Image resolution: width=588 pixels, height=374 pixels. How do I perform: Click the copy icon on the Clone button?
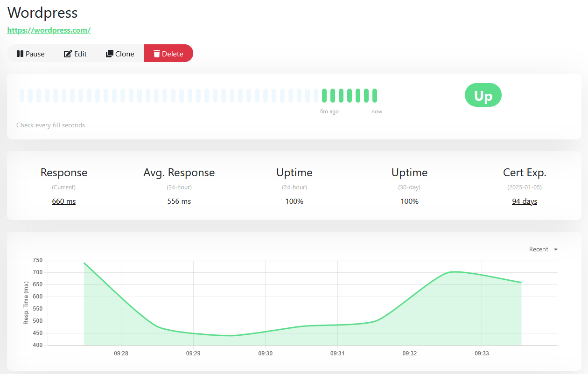[x=109, y=53]
